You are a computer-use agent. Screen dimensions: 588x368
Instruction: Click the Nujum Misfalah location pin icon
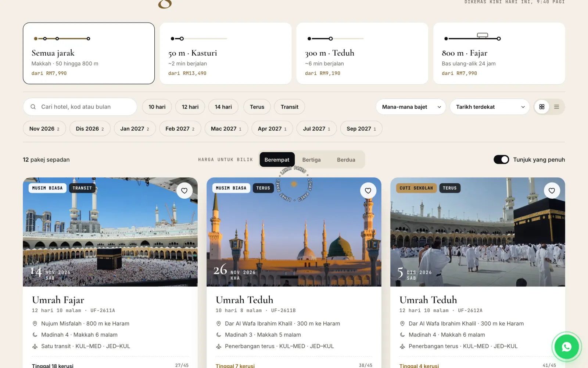(x=35, y=323)
